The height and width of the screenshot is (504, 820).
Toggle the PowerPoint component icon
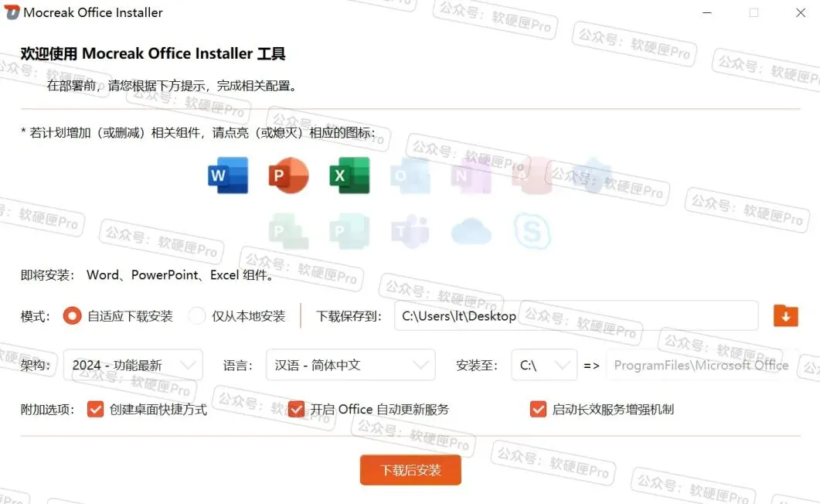tap(289, 175)
